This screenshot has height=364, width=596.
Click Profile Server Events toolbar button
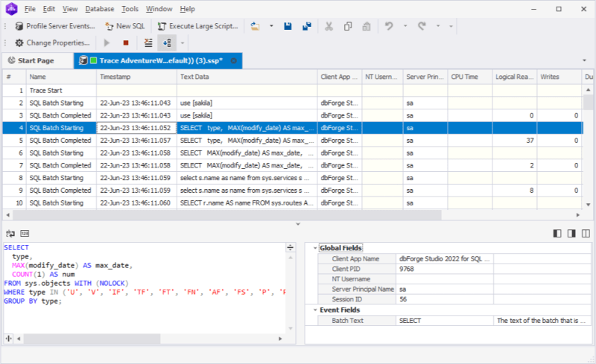pyautogui.click(x=54, y=26)
